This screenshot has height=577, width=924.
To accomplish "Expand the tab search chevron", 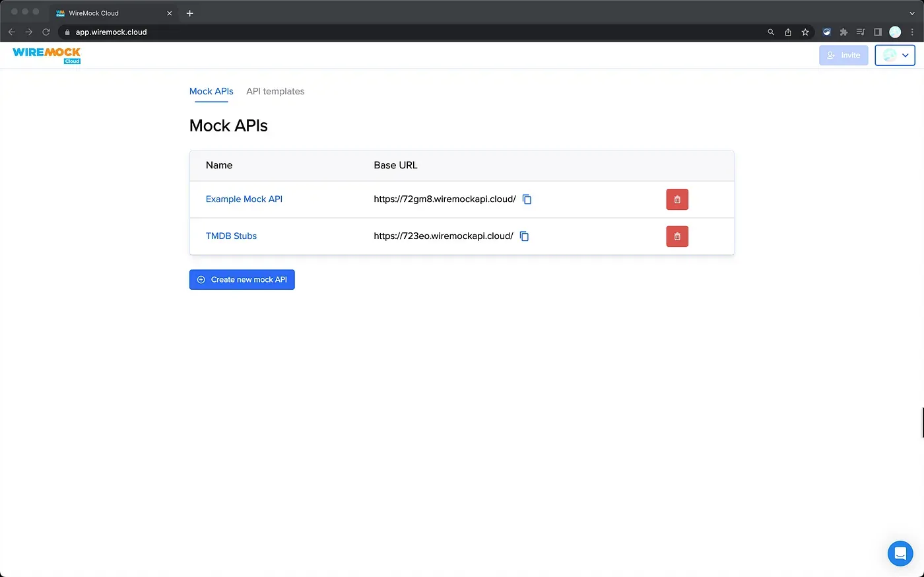I will pyautogui.click(x=912, y=13).
